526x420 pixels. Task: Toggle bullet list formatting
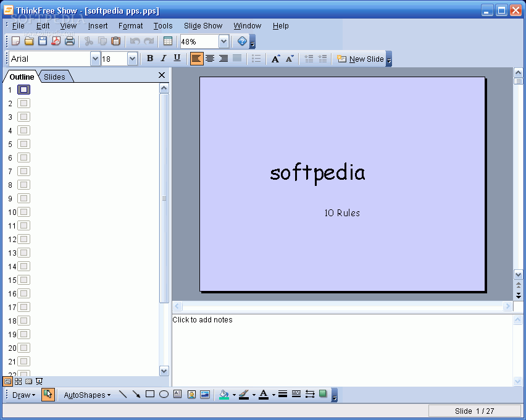coord(256,59)
